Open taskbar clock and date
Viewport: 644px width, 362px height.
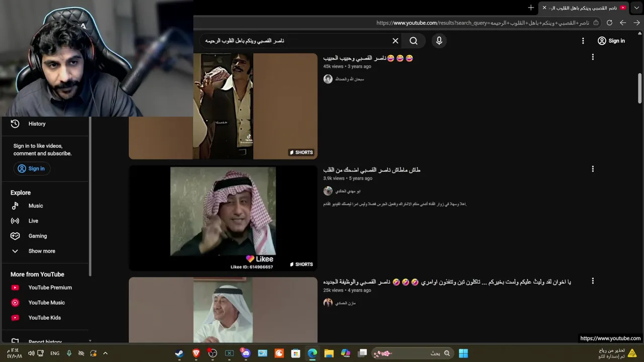coord(14,353)
